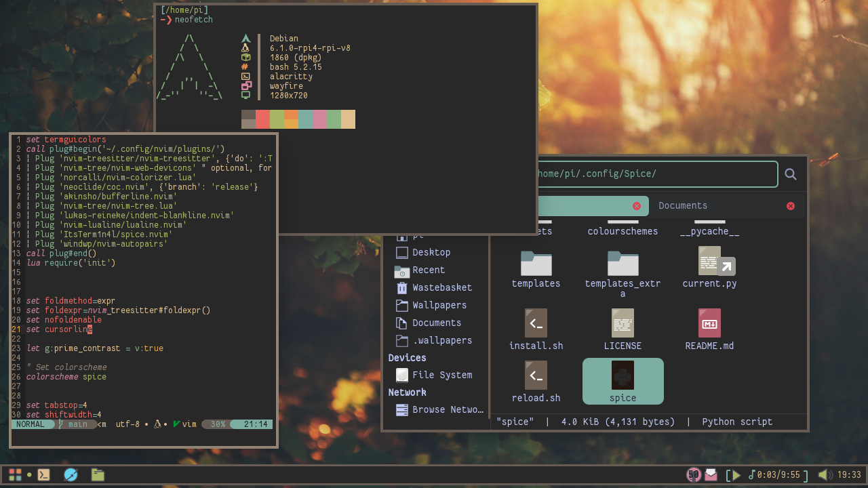Open the web browser taskbar icon

point(71,474)
